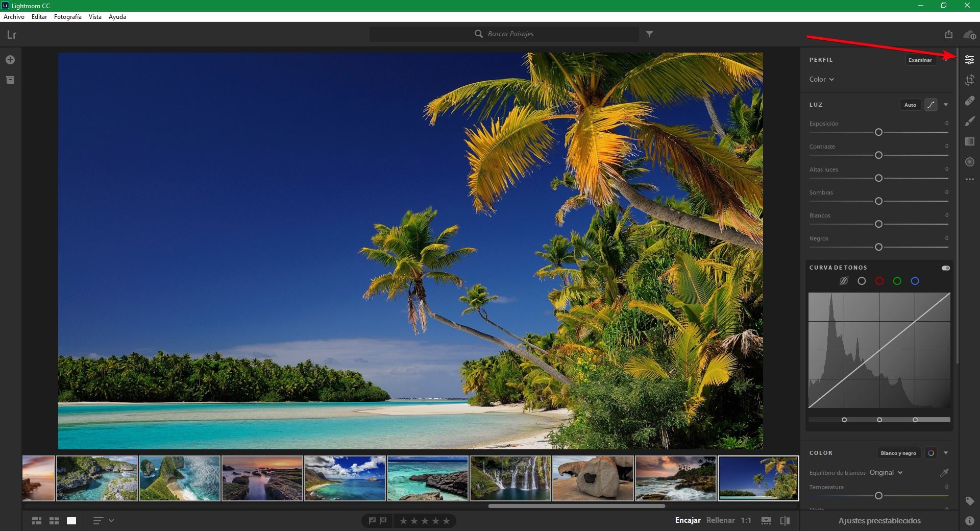Switch to single photo detail view
This screenshot has width=980, height=531.
click(x=71, y=521)
